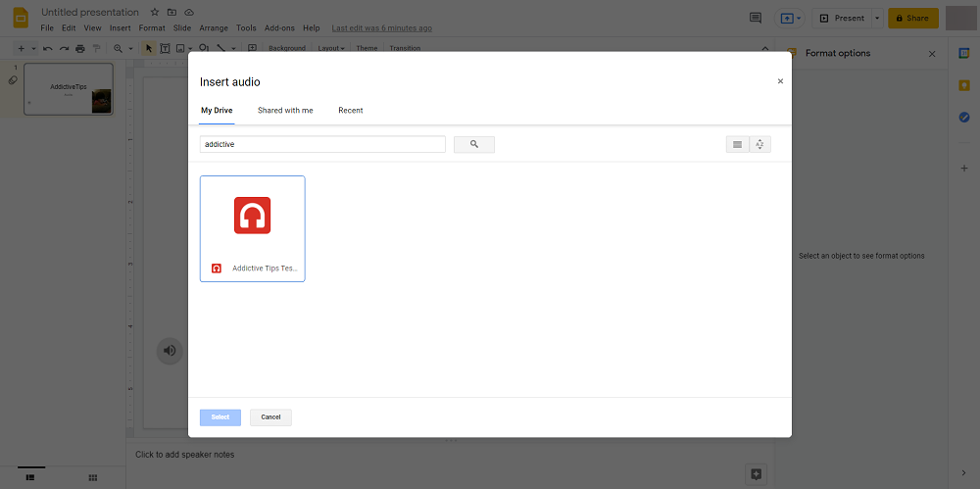This screenshot has width=980, height=489.
Task: Switch file picker to list view
Action: (737, 144)
